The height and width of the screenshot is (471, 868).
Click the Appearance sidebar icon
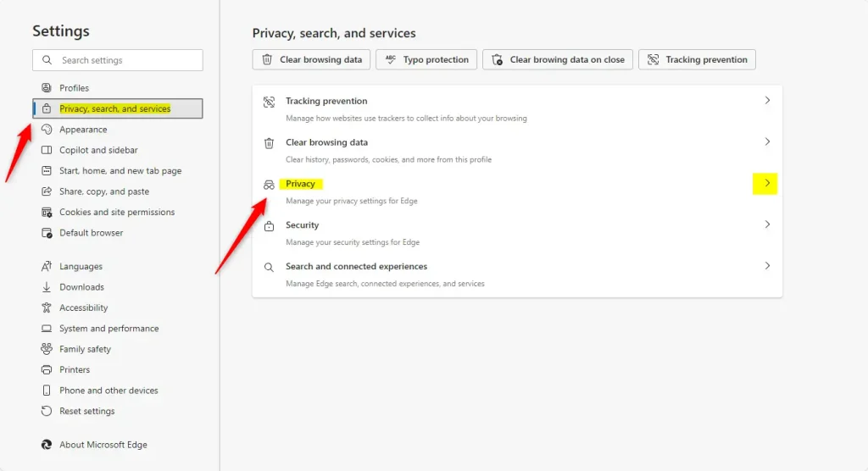pyautogui.click(x=47, y=129)
